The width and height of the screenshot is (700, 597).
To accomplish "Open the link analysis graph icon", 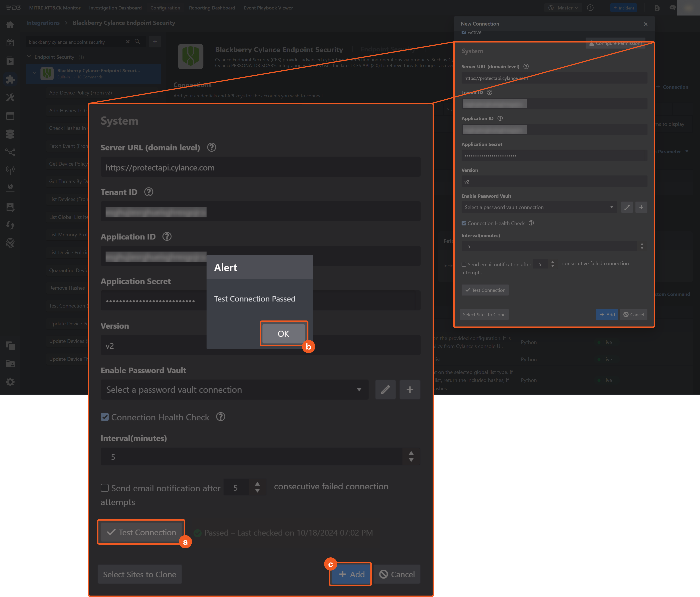I will coord(10,152).
